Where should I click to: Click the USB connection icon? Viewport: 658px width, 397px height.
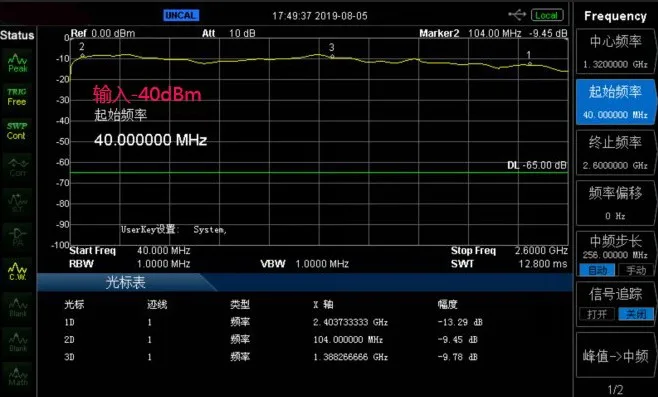(x=517, y=15)
